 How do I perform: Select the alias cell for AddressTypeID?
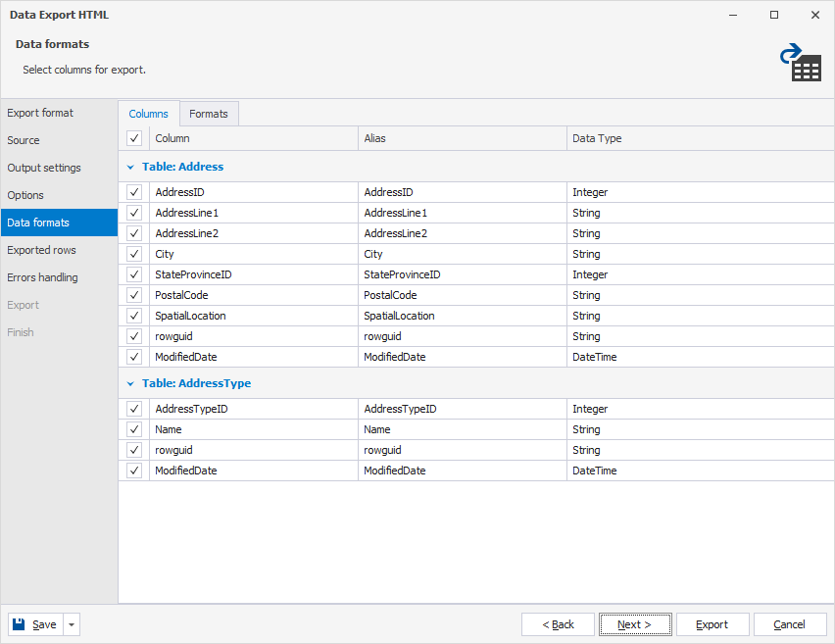[463, 409]
